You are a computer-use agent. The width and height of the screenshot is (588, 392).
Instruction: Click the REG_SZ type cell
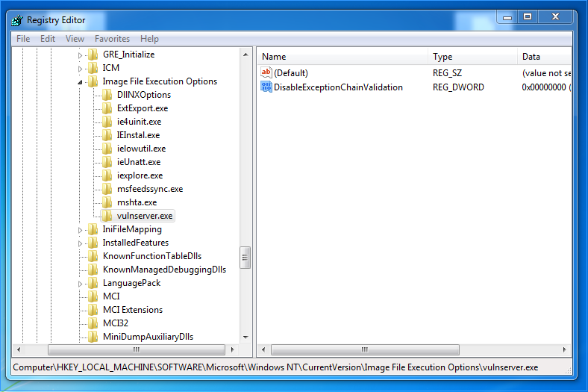click(x=447, y=73)
